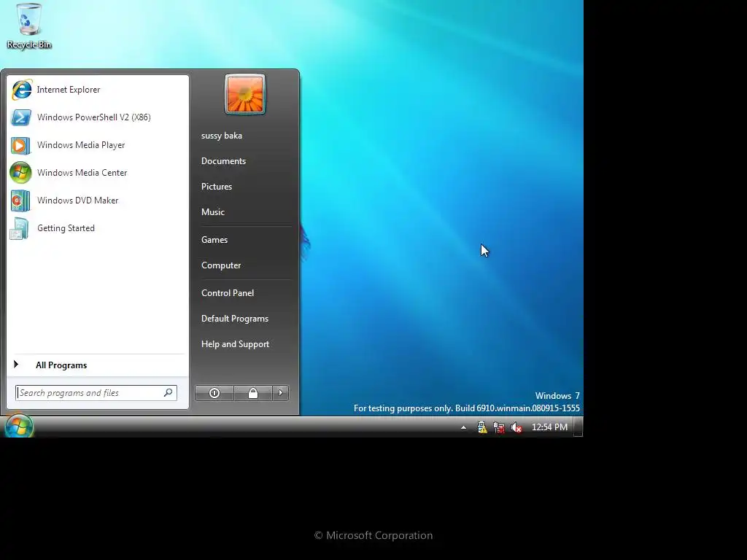Image resolution: width=747 pixels, height=560 pixels.
Task: Click the network tray icon
Action: [499, 427]
